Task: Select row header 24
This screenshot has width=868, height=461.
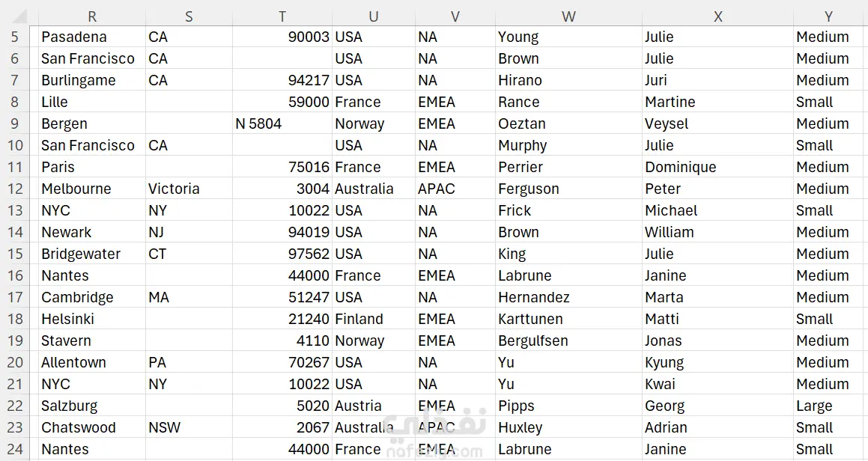Action: (15, 449)
